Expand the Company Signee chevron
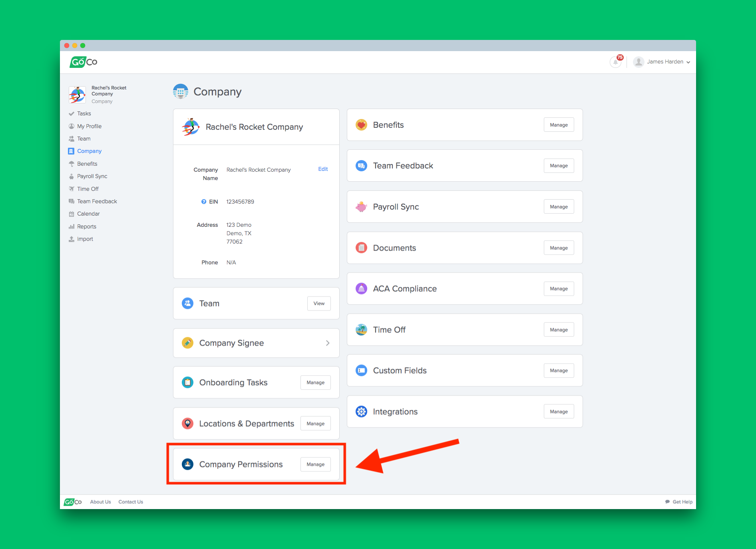756x549 pixels. (328, 343)
